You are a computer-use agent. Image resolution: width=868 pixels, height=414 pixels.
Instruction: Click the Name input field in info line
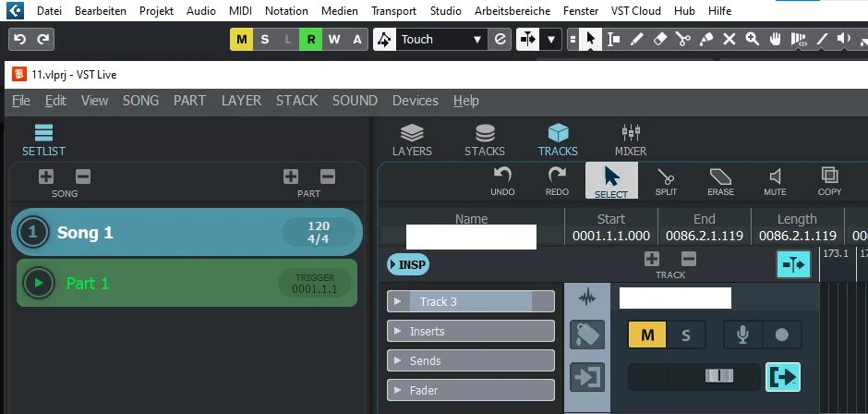[471, 237]
